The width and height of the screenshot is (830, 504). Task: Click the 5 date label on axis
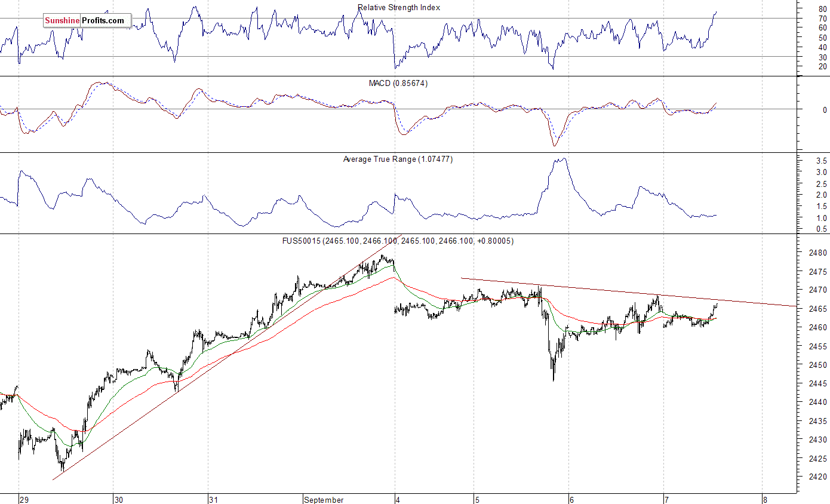(x=477, y=500)
